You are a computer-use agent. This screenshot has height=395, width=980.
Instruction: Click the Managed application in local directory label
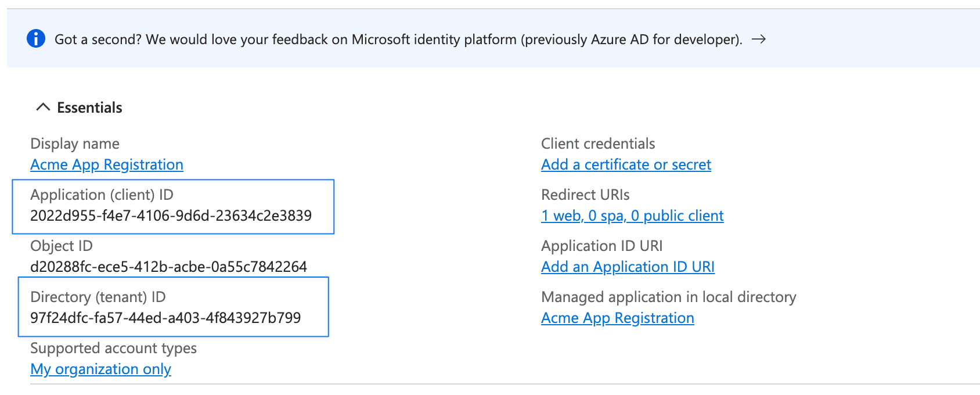click(x=669, y=297)
